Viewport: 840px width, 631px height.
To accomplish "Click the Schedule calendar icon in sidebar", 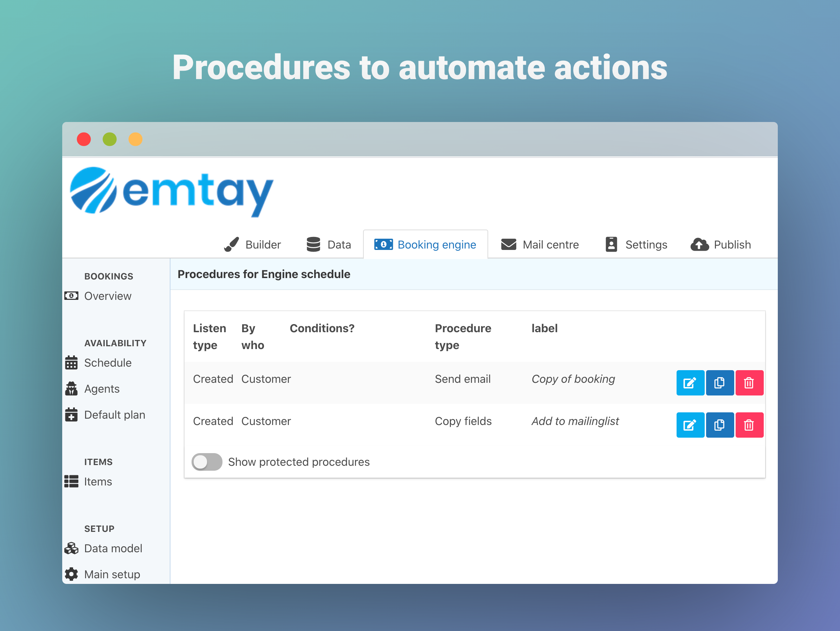I will (x=71, y=363).
